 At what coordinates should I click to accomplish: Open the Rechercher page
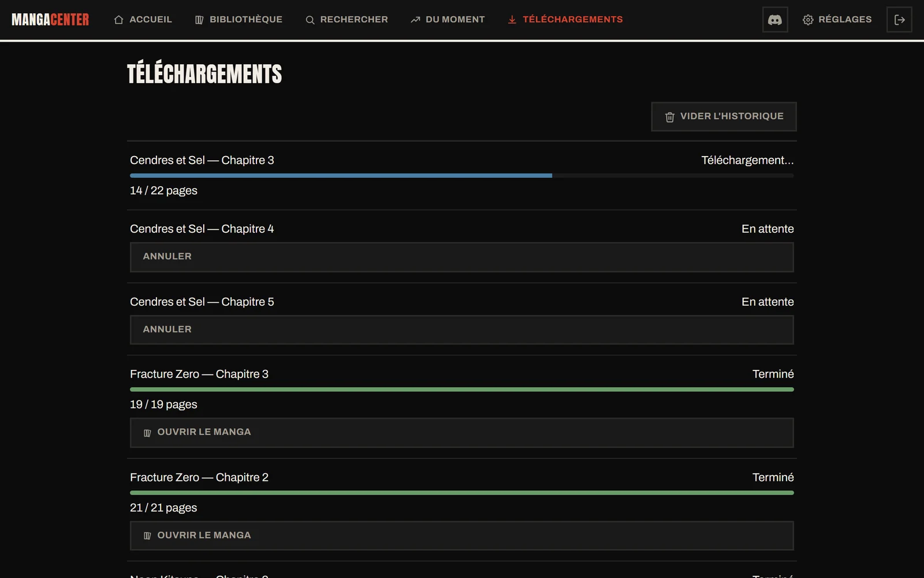346,20
